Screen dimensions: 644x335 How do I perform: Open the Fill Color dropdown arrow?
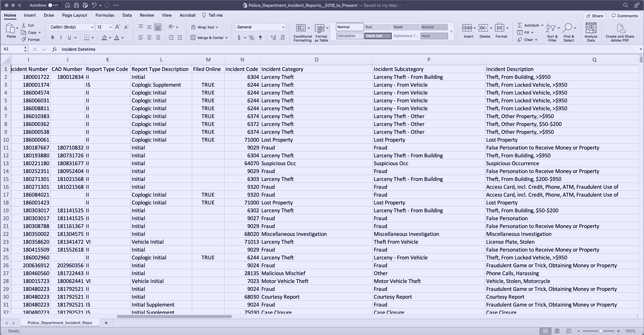pyautogui.click(x=110, y=38)
